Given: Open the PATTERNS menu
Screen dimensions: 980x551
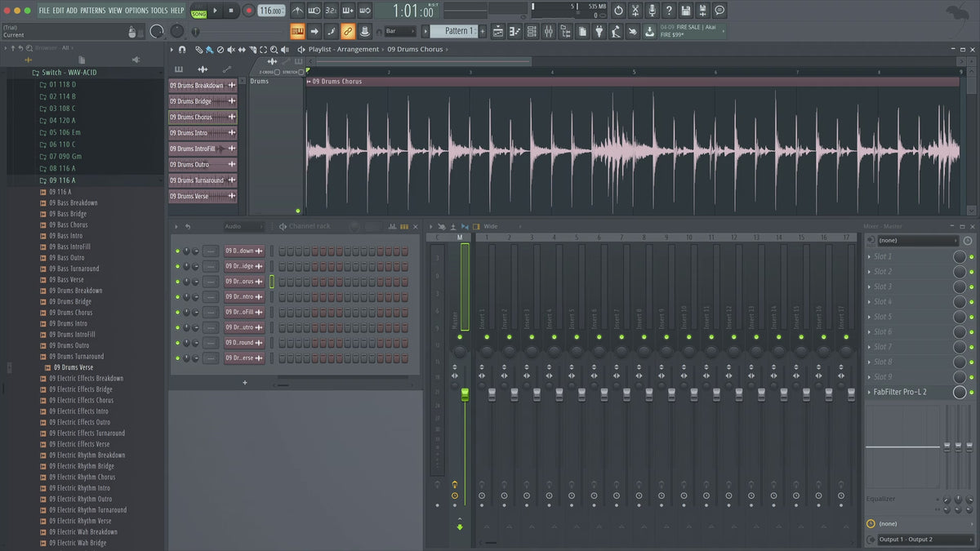Looking at the screenshot, I should click(x=92, y=11).
